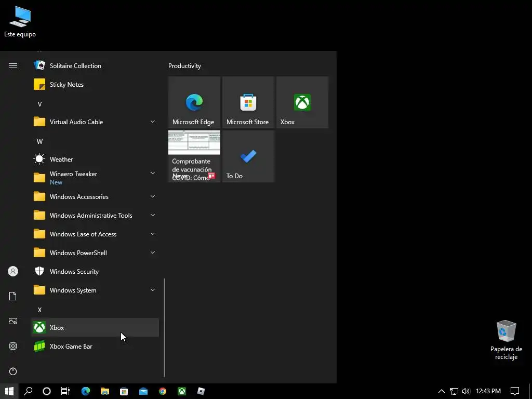Launch Sticky Notes app
The height and width of the screenshot is (399, 532).
tap(95, 85)
